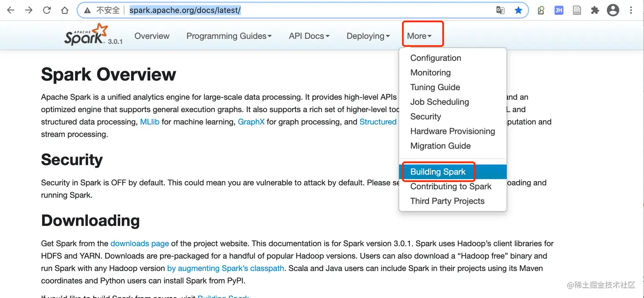Open the document extension icon
This screenshot has height=298, width=644.
(x=577, y=10)
